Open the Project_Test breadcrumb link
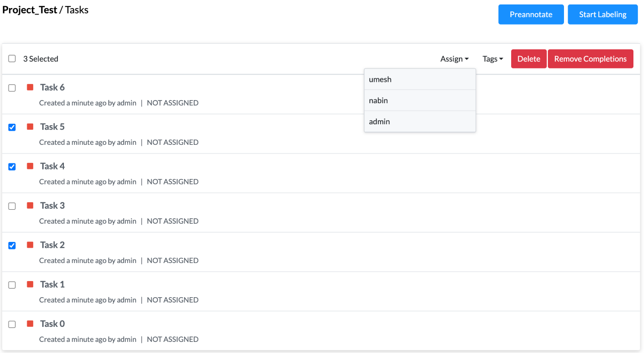644x353 pixels. (30, 10)
